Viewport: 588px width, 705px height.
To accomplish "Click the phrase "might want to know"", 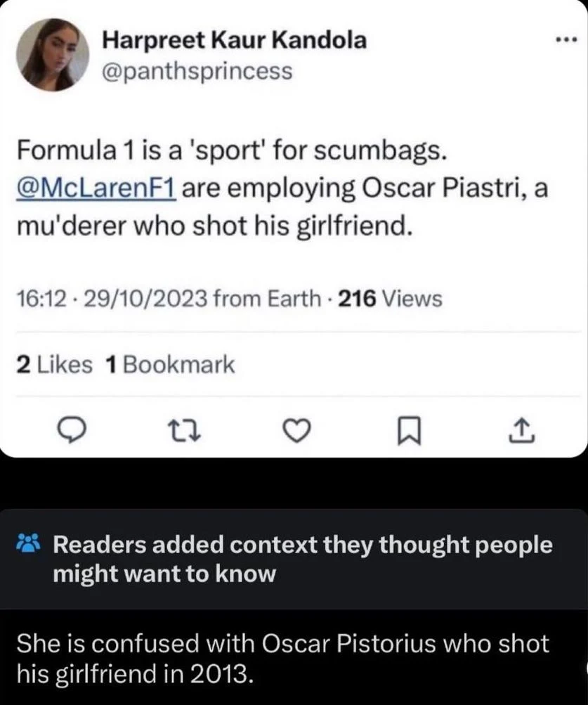I will point(165,574).
